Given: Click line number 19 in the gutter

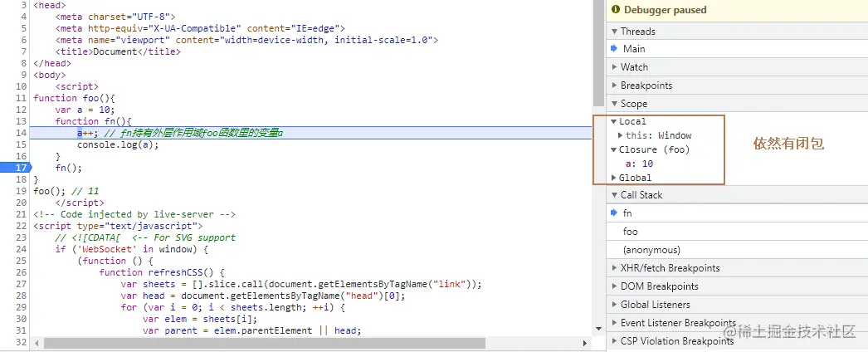Looking at the screenshot, I should (21, 191).
